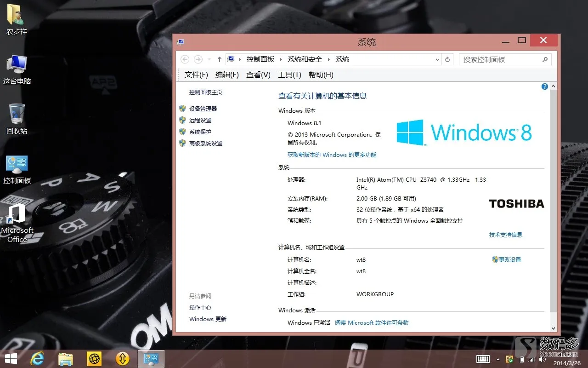This screenshot has width=588, height=368.
Task: Go to 控制面板主页
Action: point(206,92)
